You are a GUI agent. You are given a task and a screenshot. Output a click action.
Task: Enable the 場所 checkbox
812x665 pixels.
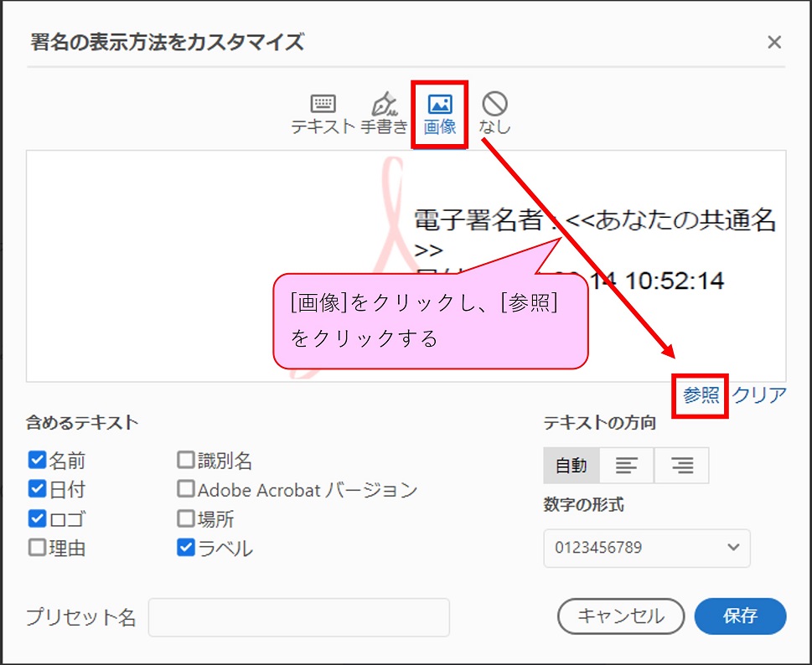pos(185,518)
